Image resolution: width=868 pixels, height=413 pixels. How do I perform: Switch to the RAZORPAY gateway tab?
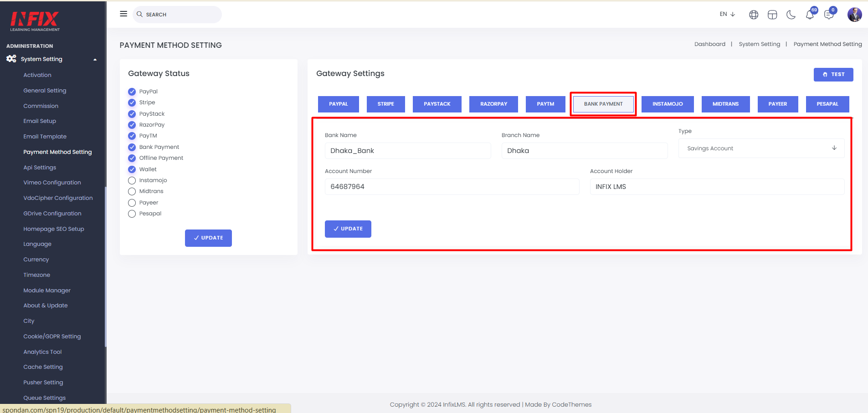[x=494, y=104]
